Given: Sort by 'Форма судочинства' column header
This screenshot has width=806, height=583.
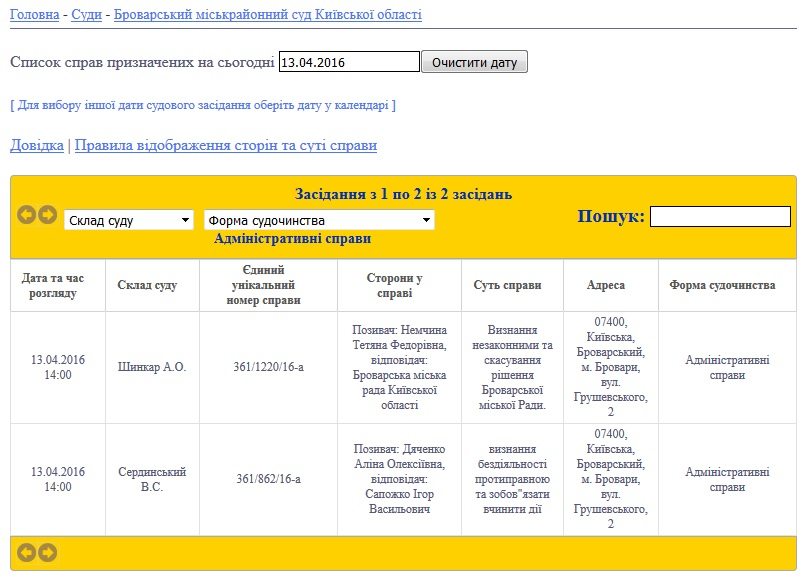Looking at the screenshot, I should coord(727,285).
